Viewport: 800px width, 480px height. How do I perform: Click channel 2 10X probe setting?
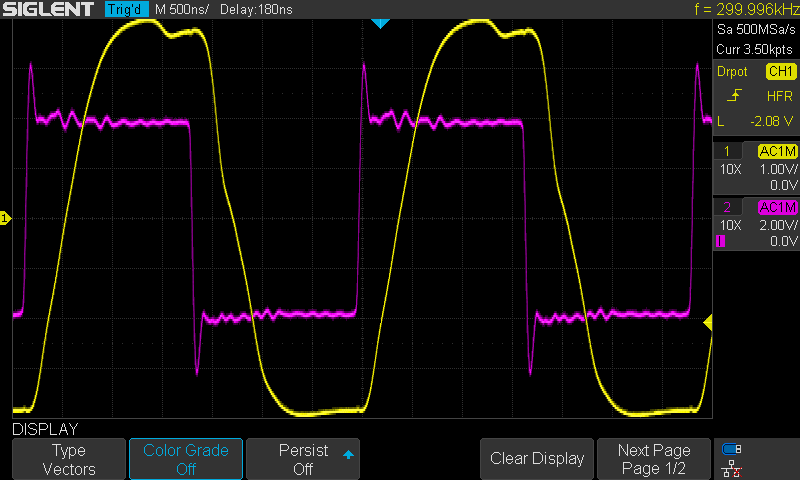(x=731, y=225)
